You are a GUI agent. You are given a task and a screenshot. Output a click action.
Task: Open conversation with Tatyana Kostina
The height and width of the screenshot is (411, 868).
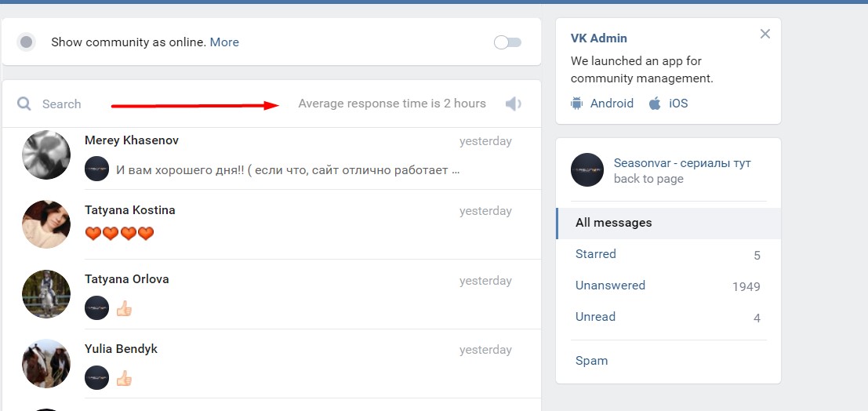(271, 224)
